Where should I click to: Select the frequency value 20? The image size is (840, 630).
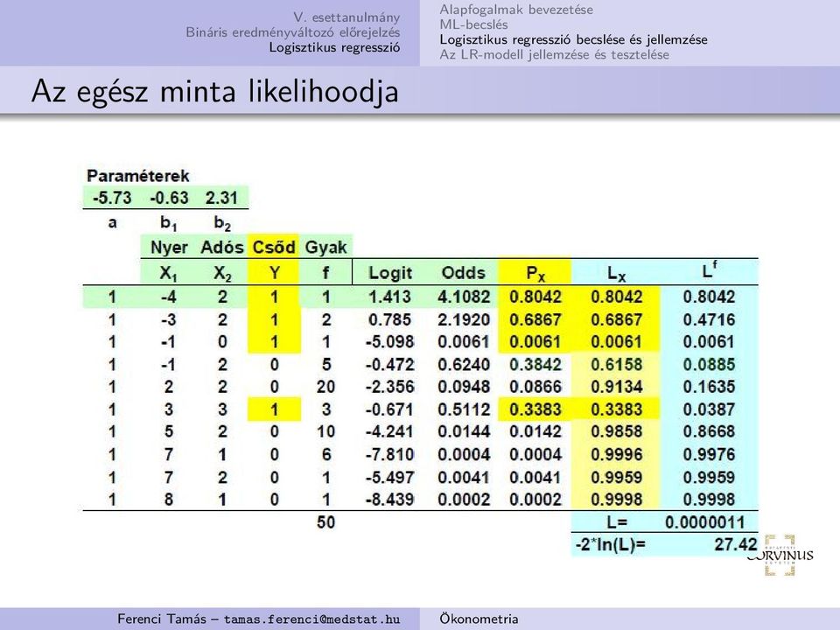pos(325,387)
